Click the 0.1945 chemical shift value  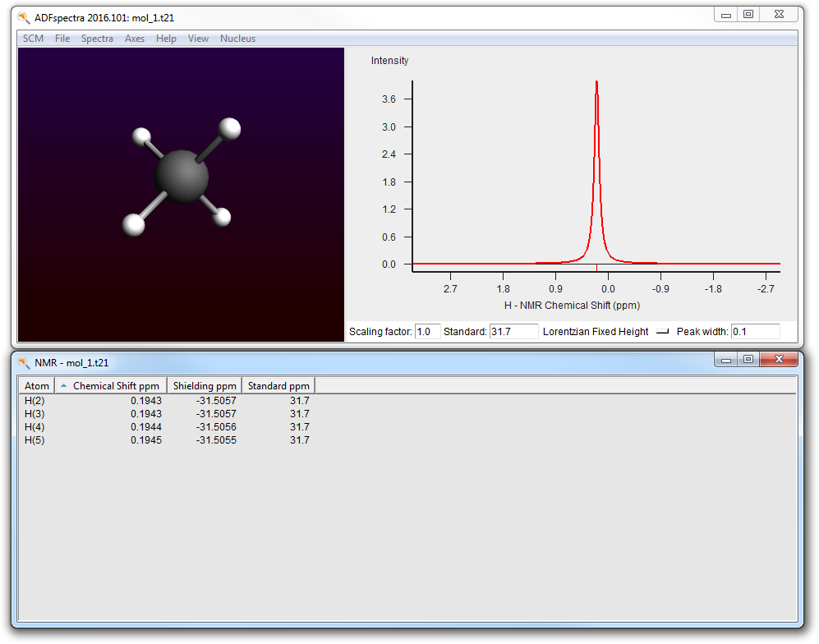pyautogui.click(x=146, y=440)
